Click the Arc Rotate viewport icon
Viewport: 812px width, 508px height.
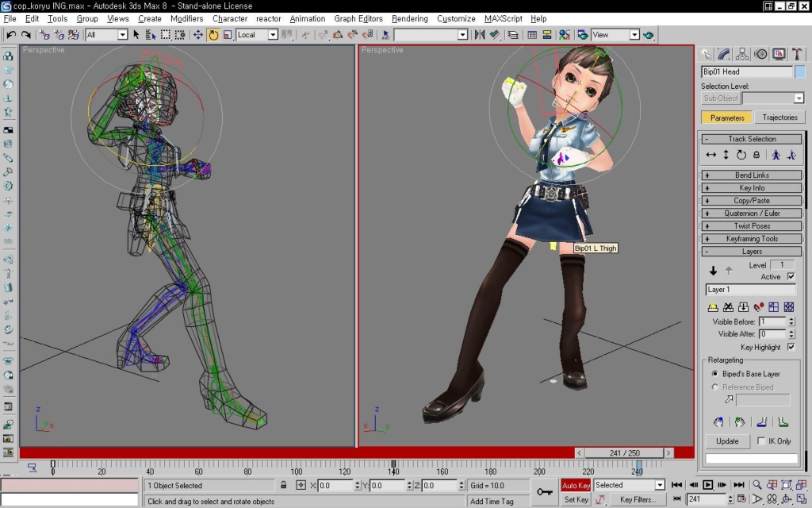[787, 499]
